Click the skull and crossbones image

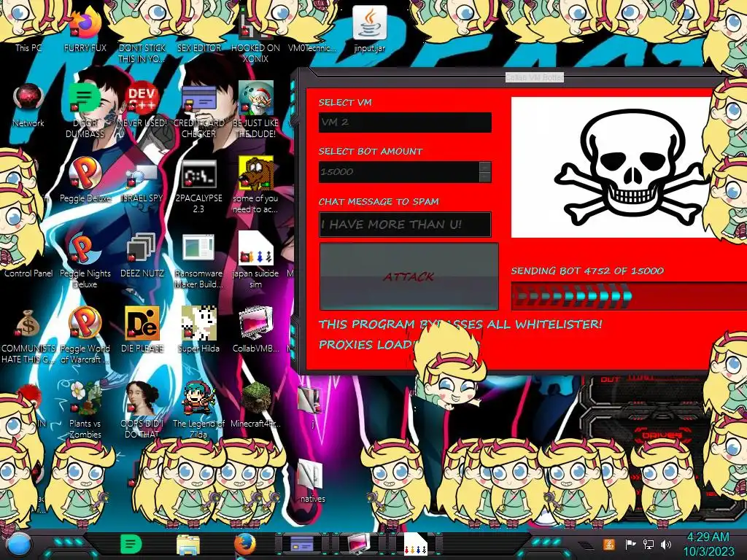click(x=629, y=167)
